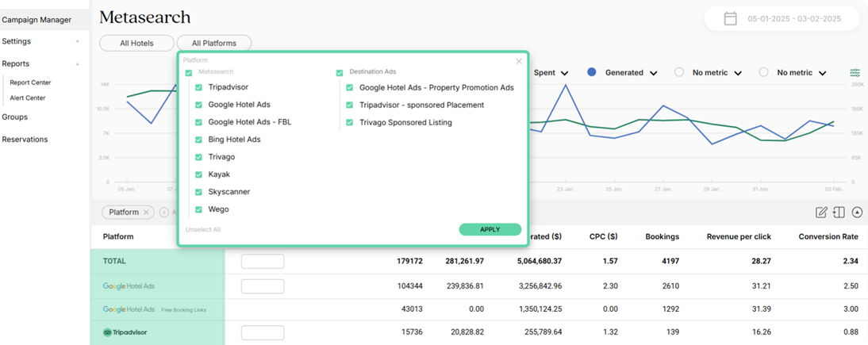Image resolution: width=868 pixels, height=345 pixels.
Task: Uncheck the Wego checkbox
Action: click(x=198, y=209)
